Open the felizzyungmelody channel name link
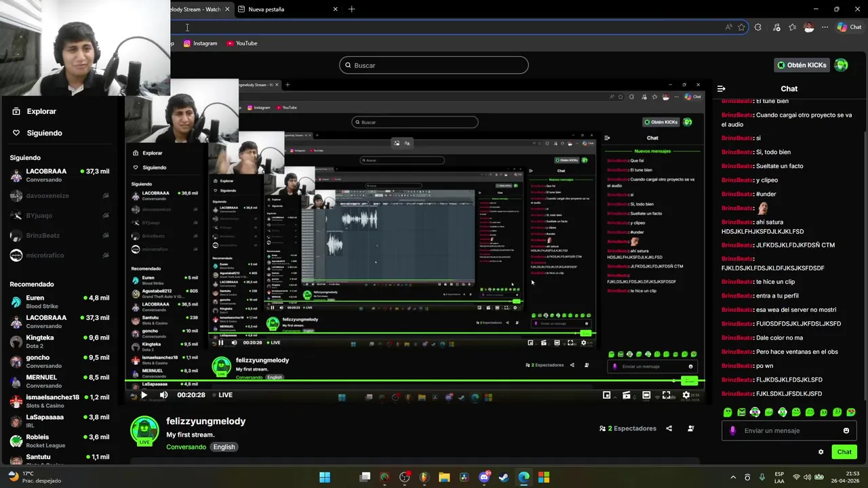Viewport: 868px width, 488px height. tap(206, 421)
